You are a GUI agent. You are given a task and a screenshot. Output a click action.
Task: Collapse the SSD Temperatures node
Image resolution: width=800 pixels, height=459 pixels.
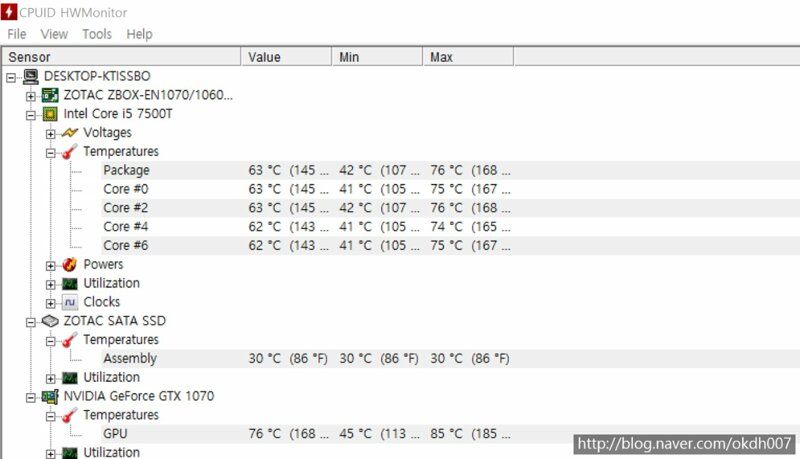[51, 341]
